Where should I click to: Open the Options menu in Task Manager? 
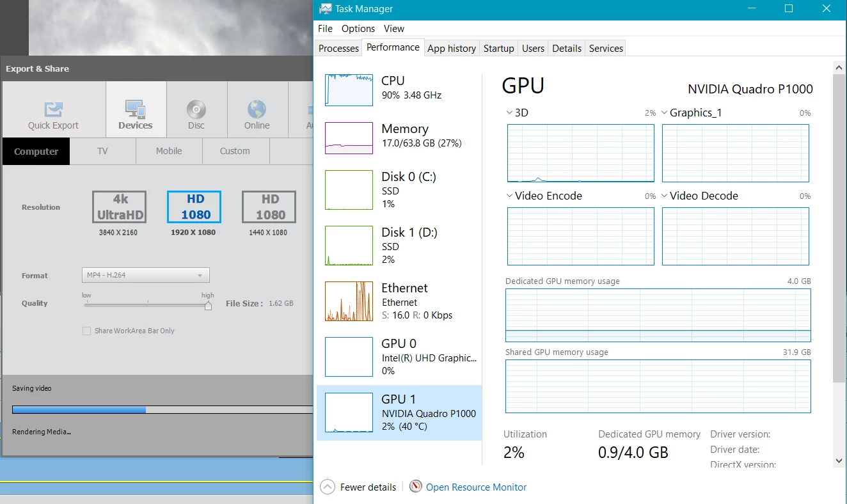coord(358,28)
